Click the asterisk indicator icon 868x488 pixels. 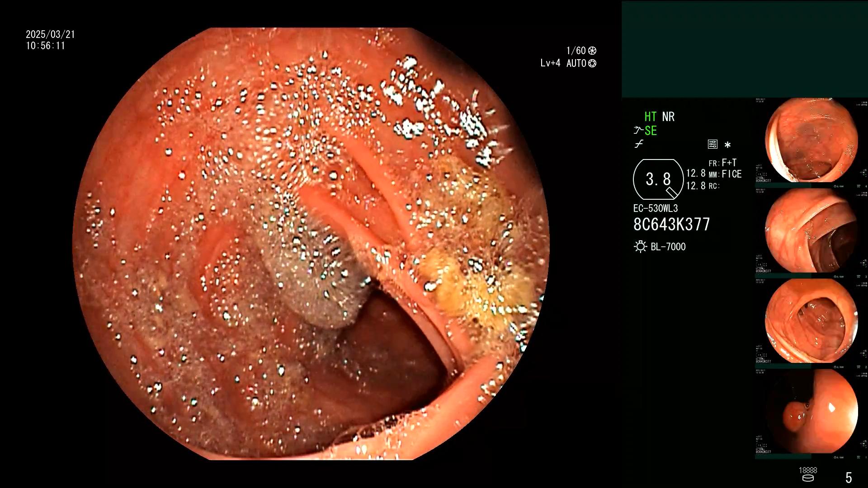[727, 145]
